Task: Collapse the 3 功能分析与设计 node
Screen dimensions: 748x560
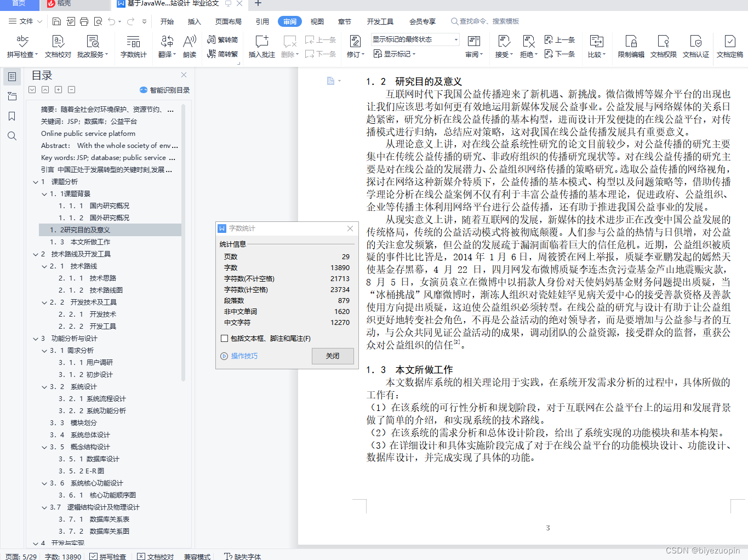Action: [36, 339]
